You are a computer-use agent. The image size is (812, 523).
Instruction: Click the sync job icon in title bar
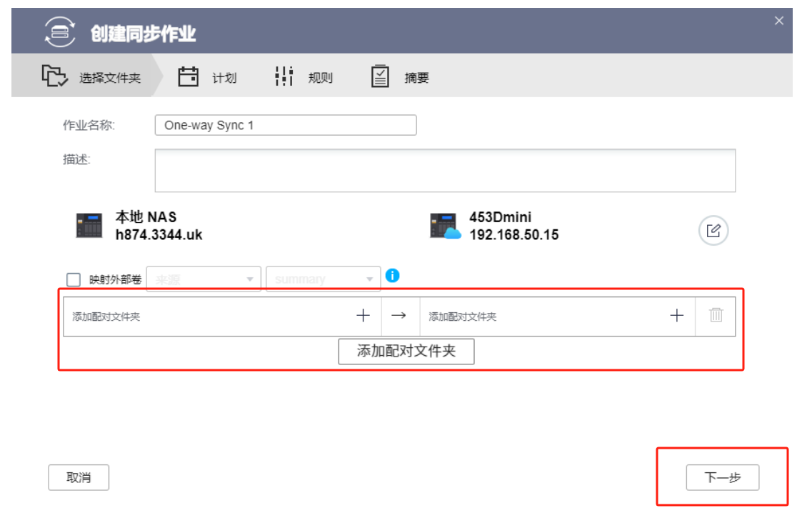(x=60, y=33)
